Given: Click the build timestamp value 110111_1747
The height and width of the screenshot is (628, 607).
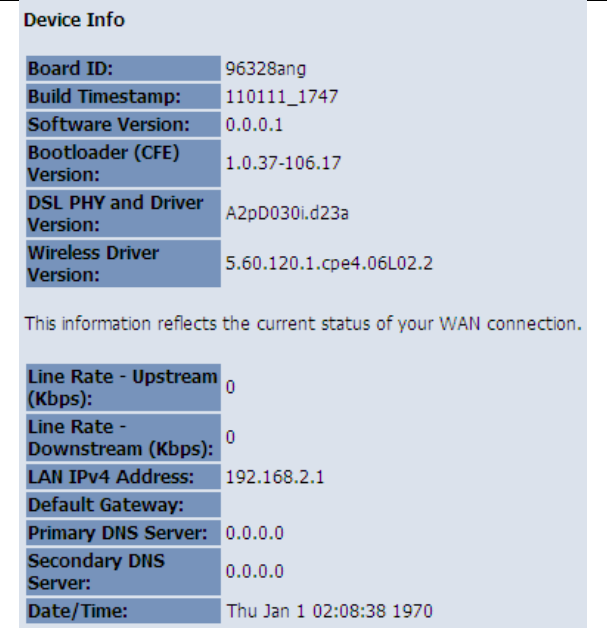Looking at the screenshot, I should (268, 97).
